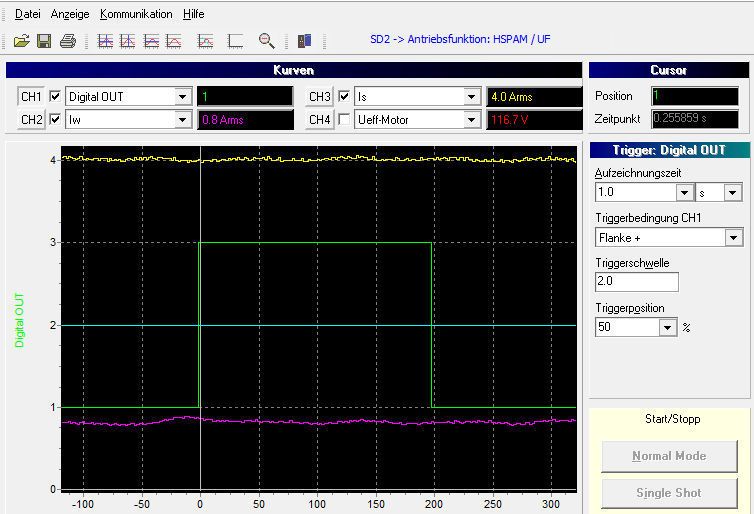Toggle the CH1 checkbox
Screen dimensions: 754x514
point(55,96)
